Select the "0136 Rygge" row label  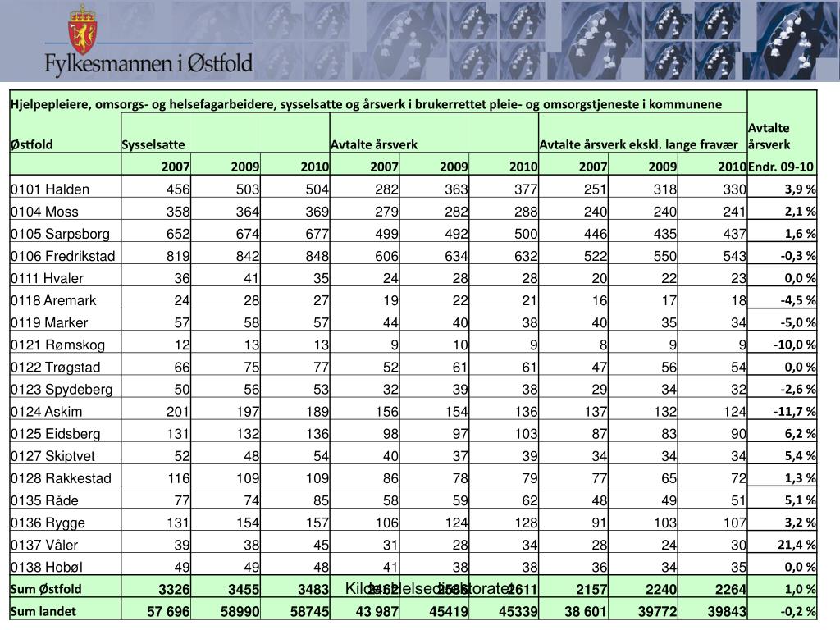pos(48,523)
